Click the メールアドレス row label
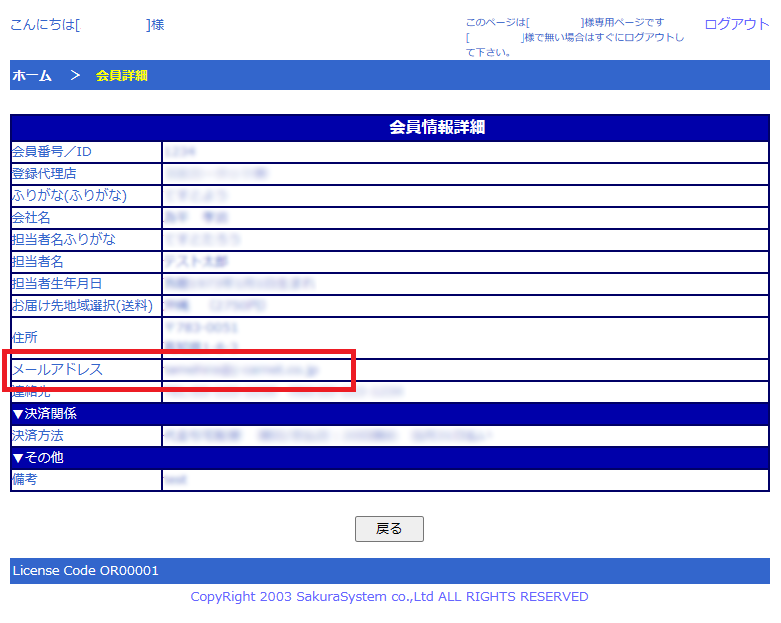781x623 pixels. 57,370
